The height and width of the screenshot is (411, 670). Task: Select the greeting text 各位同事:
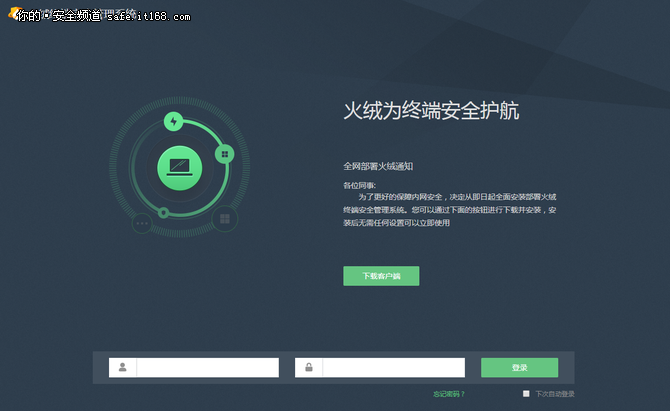[x=359, y=185]
